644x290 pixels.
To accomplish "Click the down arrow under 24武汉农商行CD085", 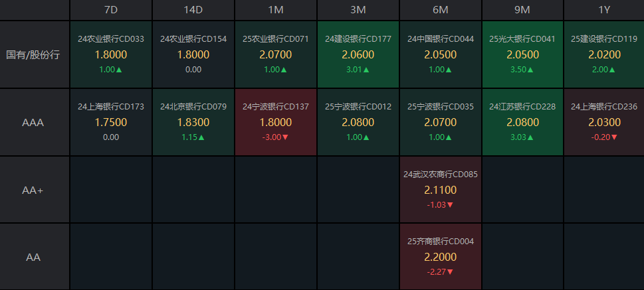I will click(450, 205).
